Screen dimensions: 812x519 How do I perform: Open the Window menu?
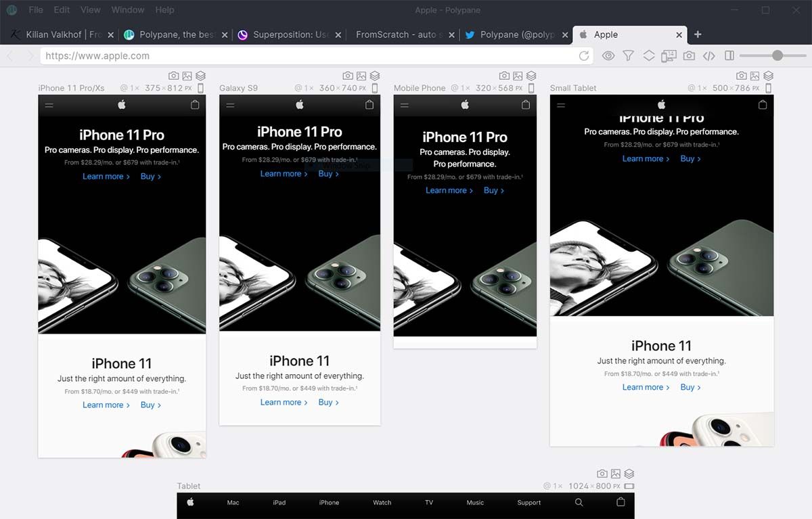[x=127, y=10]
